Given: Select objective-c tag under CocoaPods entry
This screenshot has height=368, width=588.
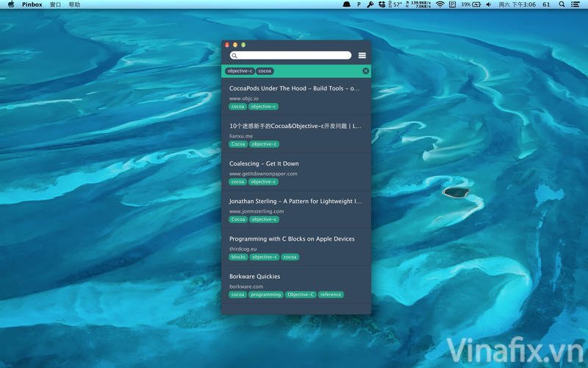Looking at the screenshot, I should [263, 107].
